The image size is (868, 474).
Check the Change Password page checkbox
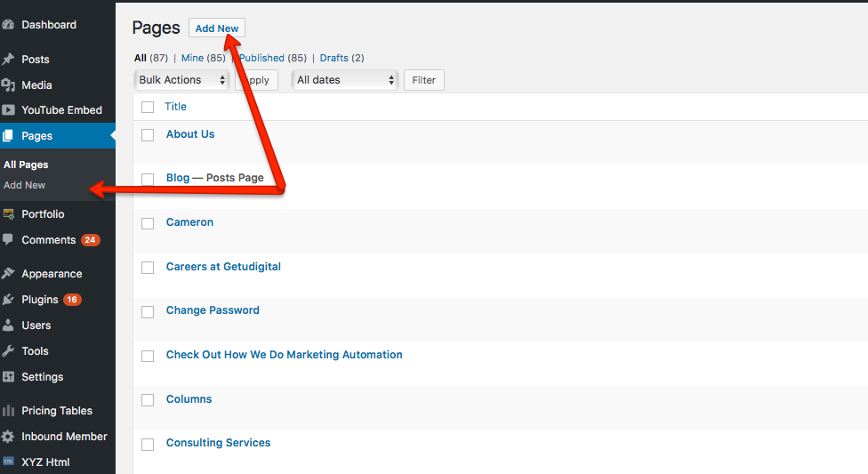click(148, 312)
